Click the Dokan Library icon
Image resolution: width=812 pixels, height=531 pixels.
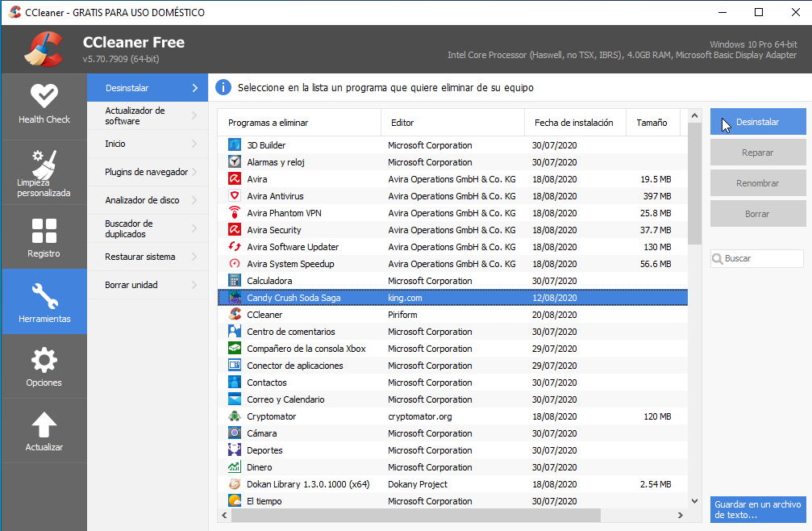point(235,484)
